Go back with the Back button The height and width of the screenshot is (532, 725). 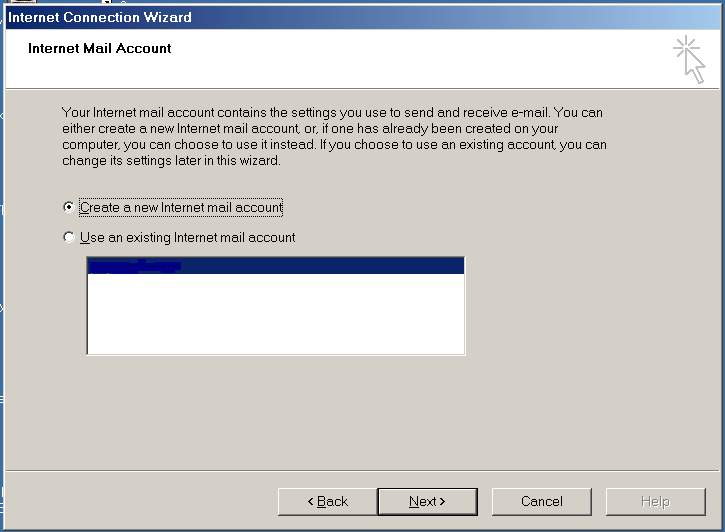[x=326, y=501]
